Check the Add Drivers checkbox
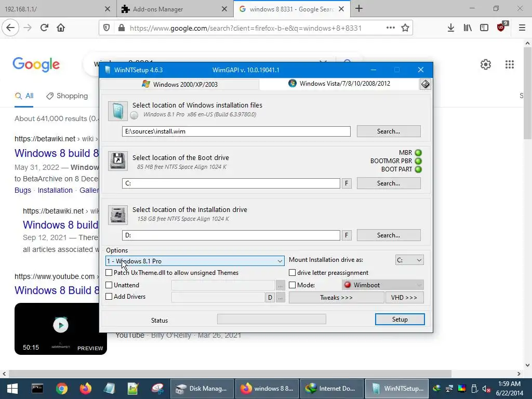Viewport: 532px width, 399px height. (x=109, y=297)
